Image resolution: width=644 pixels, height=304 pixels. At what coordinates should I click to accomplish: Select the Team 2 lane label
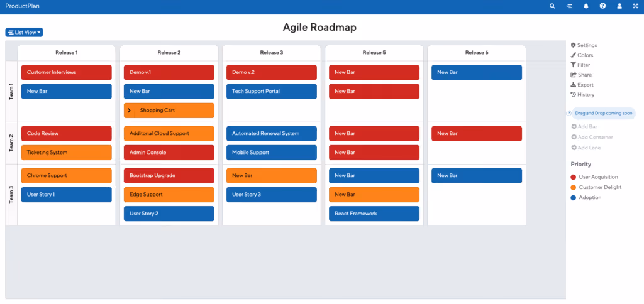point(11,143)
